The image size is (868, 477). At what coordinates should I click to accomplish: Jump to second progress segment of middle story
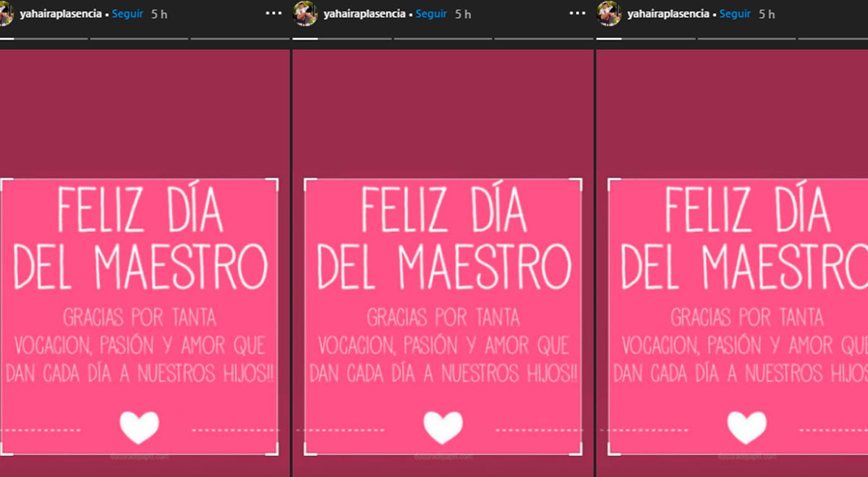tap(443, 38)
